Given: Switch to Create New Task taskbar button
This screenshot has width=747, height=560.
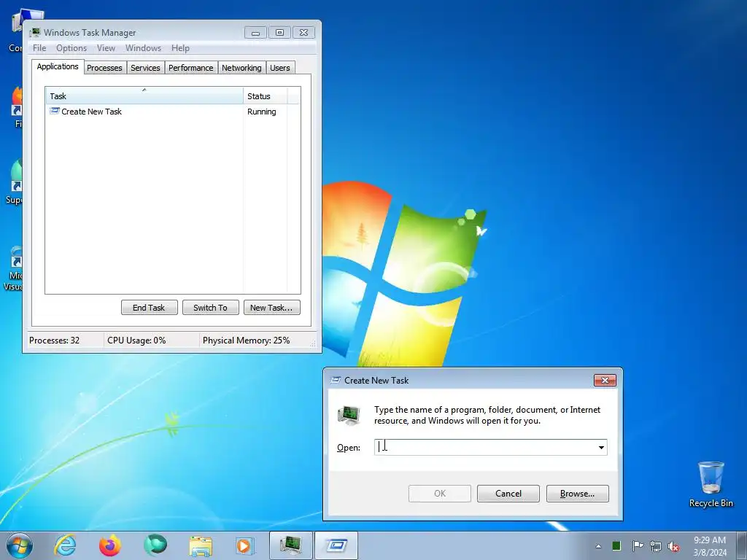Looking at the screenshot, I should pyautogui.click(x=336, y=545).
